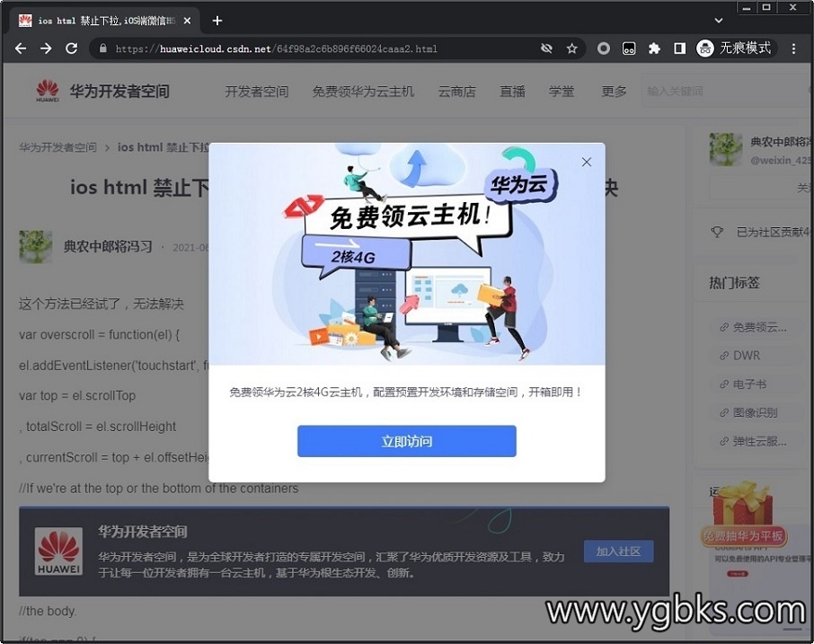The height and width of the screenshot is (644, 814).
Task: Click the 加入社区 button
Action: [618, 551]
